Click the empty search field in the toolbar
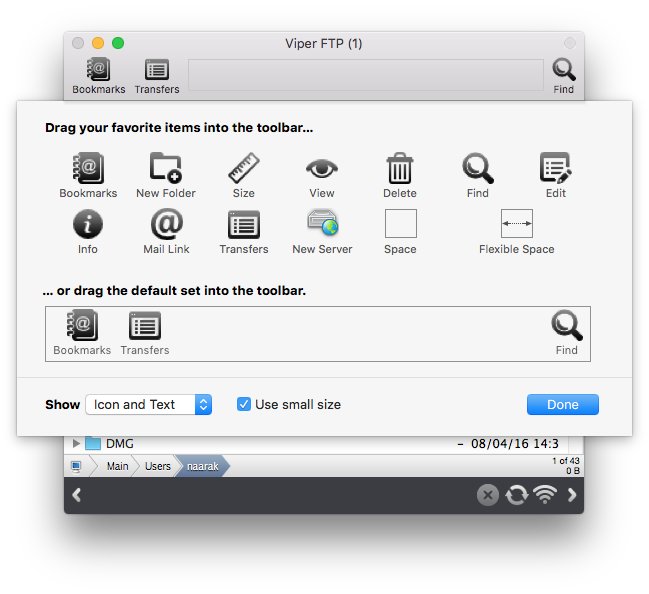 pyautogui.click(x=366, y=75)
